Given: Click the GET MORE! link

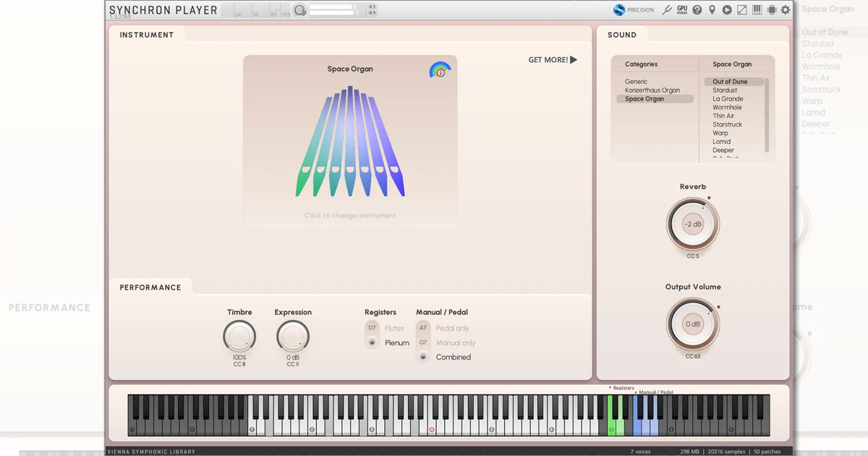Looking at the screenshot, I should [x=553, y=60].
